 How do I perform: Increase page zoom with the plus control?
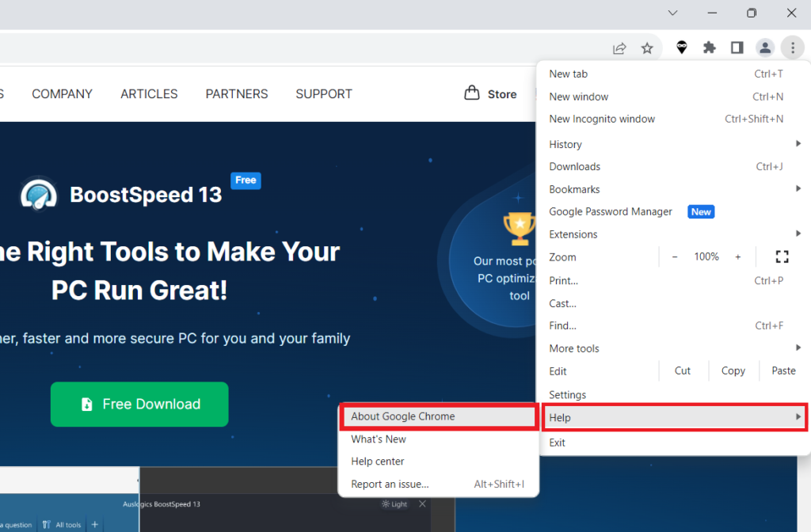tap(738, 256)
